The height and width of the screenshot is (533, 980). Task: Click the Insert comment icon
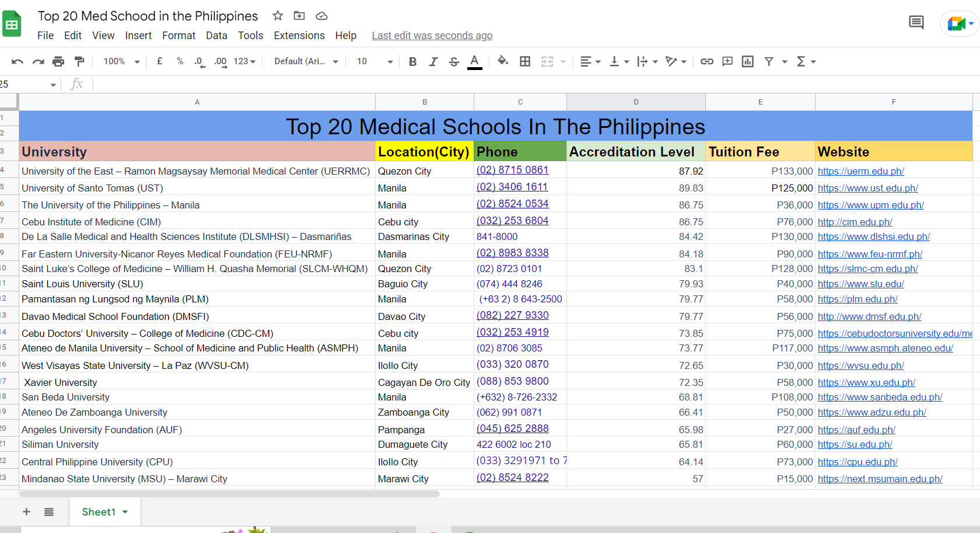pos(727,61)
